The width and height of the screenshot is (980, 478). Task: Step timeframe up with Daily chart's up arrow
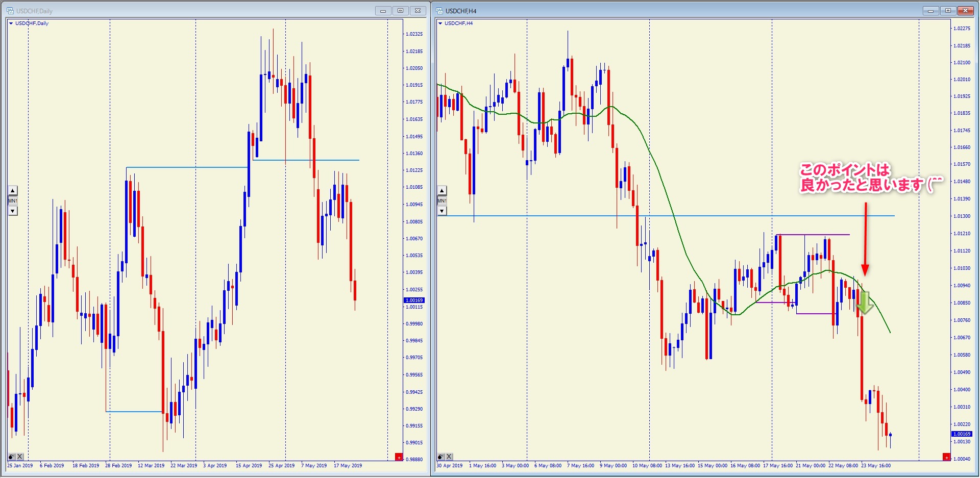[13, 190]
